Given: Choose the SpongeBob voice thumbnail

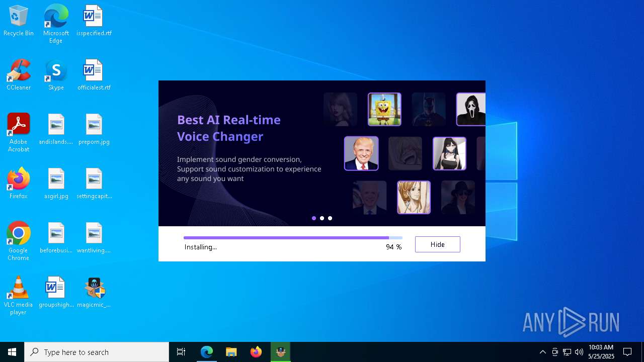Looking at the screenshot, I should click(x=384, y=109).
